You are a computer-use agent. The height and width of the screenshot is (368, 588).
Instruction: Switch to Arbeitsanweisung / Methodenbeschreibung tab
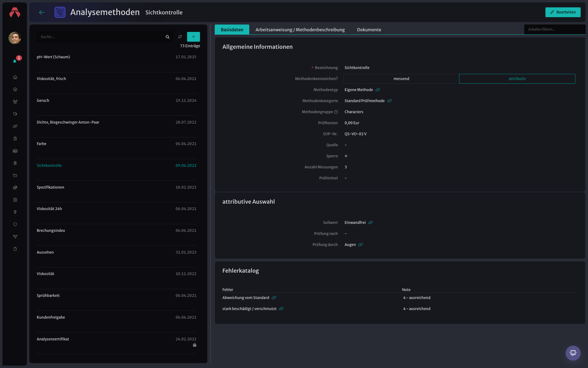tap(300, 30)
